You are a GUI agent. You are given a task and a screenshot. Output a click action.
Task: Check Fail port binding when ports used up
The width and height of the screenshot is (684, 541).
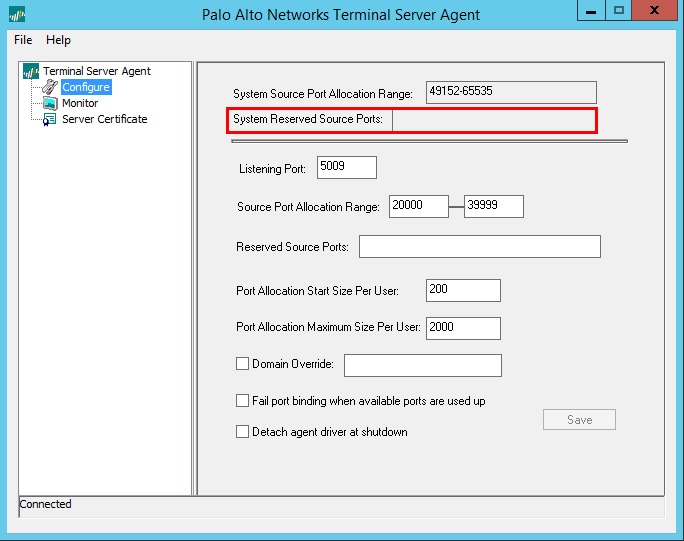[242, 401]
